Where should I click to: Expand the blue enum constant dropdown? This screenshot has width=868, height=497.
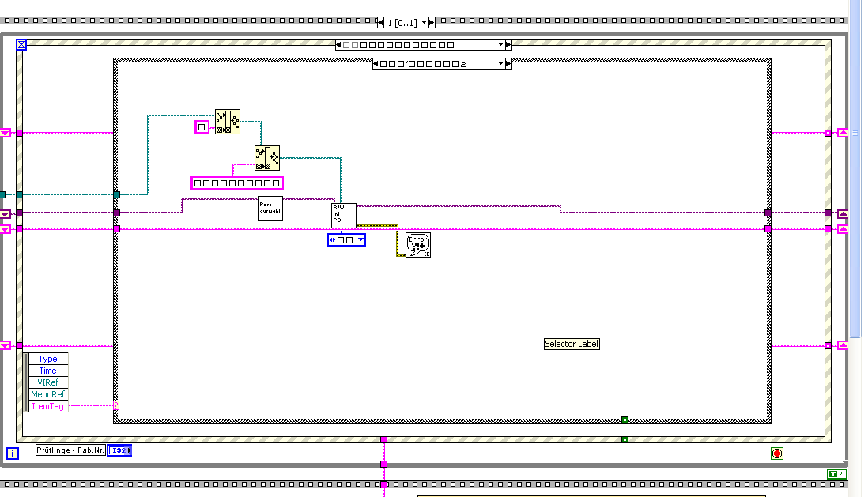click(360, 240)
